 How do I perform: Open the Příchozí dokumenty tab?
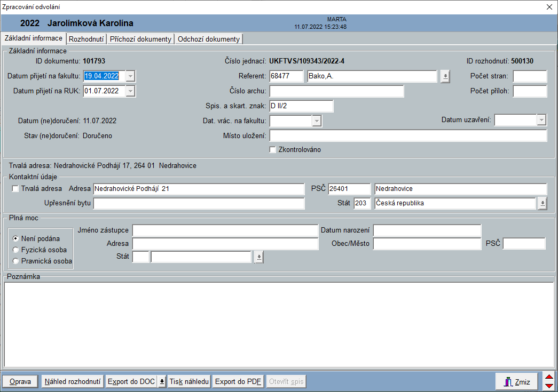140,39
